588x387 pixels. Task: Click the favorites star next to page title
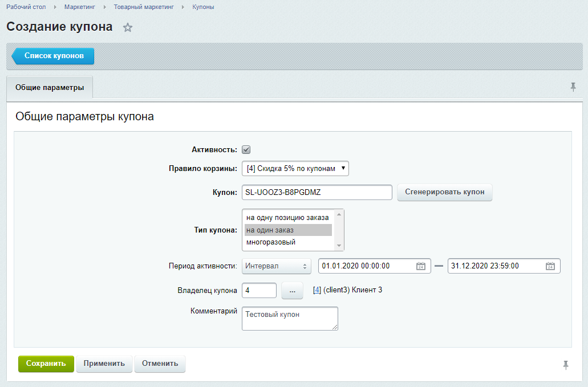point(128,27)
